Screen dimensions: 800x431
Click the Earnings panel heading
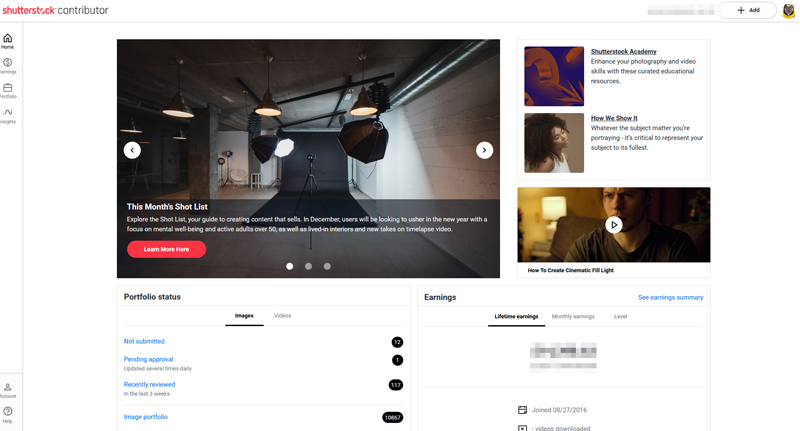[x=440, y=297]
